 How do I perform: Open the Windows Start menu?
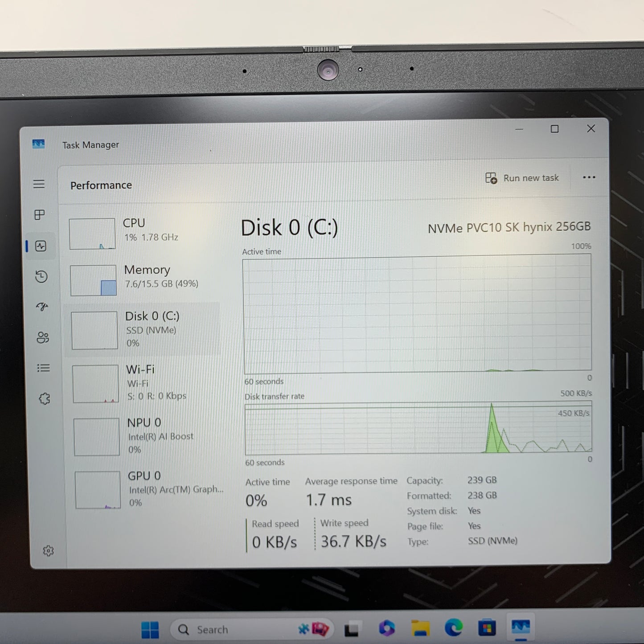(x=150, y=629)
